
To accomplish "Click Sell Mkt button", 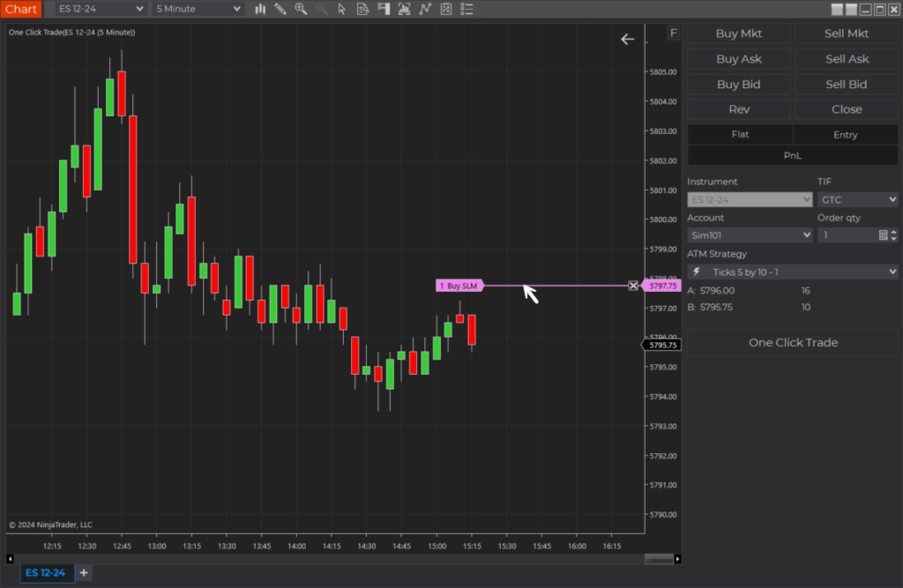I will [846, 33].
